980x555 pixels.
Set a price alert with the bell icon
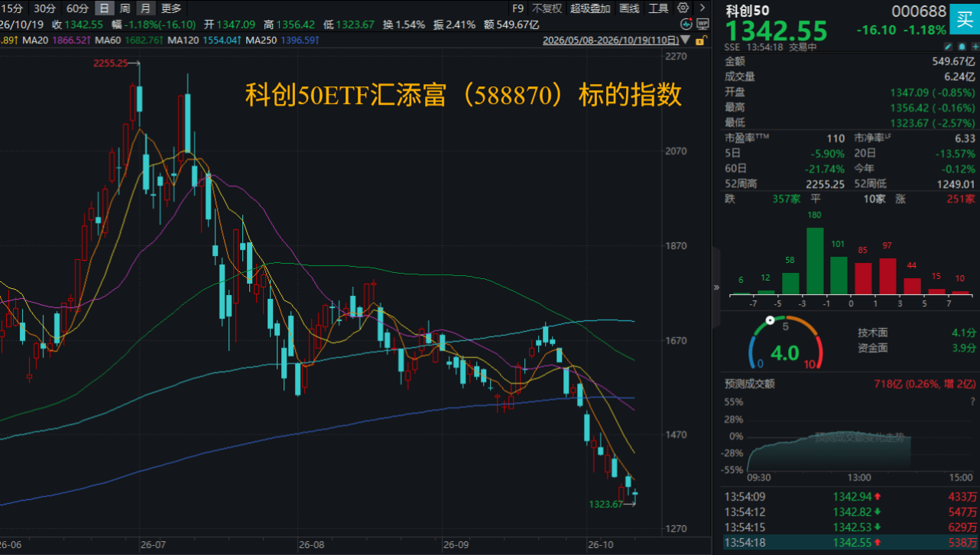click(960, 47)
